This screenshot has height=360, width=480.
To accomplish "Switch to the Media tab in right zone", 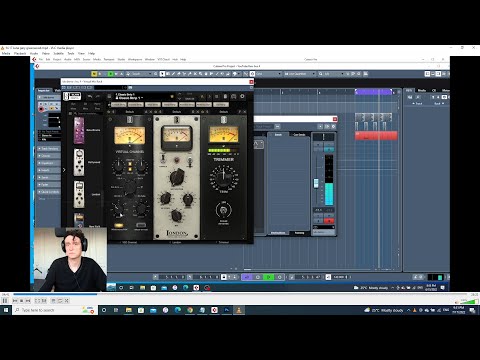I will (422, 90).
